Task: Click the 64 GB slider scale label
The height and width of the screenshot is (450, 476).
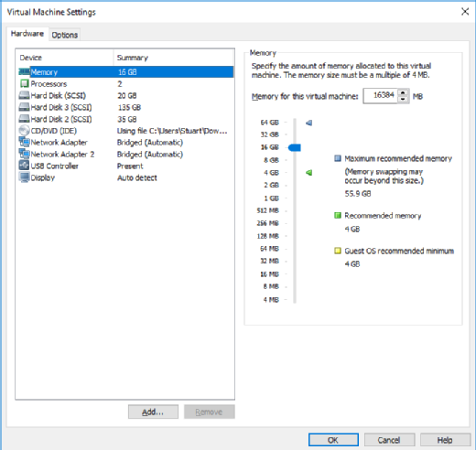Action: [x=269, y=123]
